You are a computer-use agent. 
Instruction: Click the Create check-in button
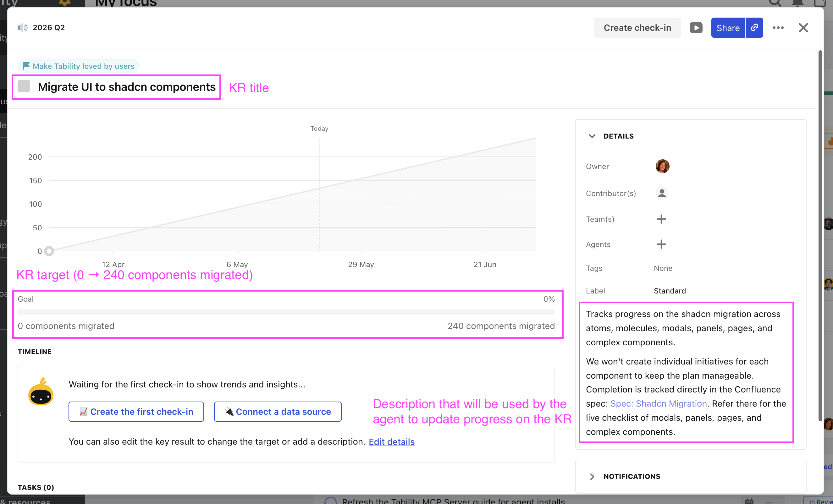pyautogui.click(x=637, y=28)
